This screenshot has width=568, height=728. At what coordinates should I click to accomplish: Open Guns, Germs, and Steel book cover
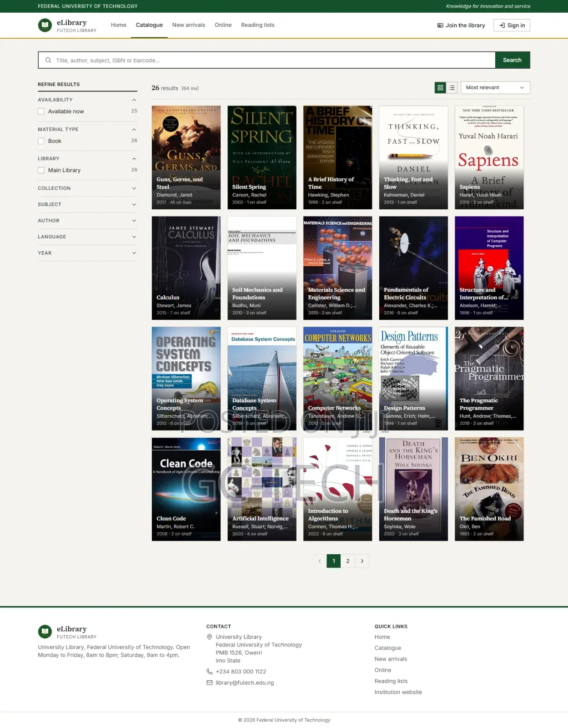coord(186,157)
